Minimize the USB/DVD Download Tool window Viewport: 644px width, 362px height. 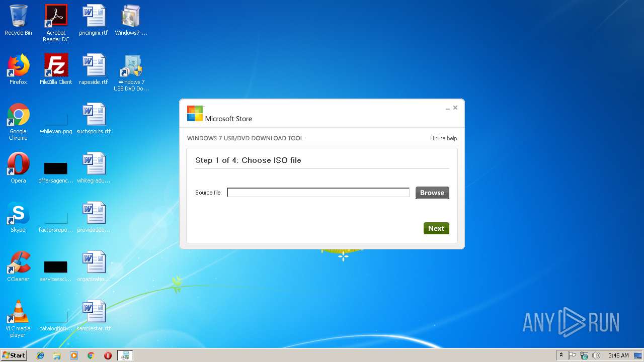tap(448, 108)
